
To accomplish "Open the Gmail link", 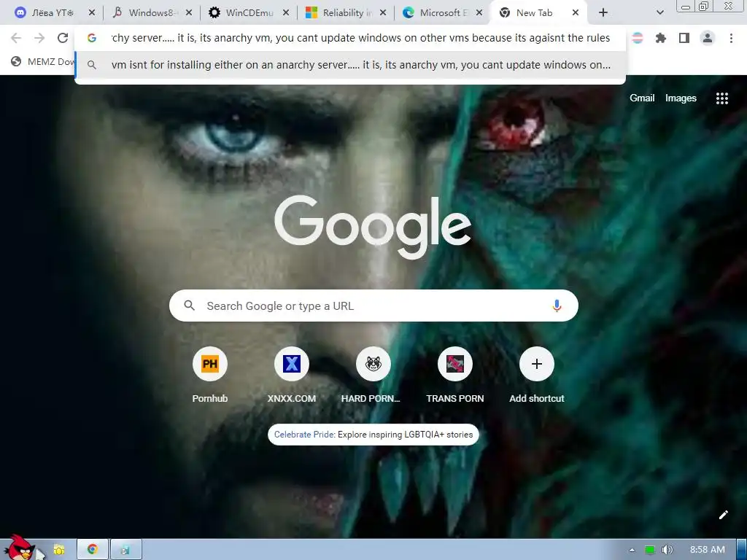I will [x=642, y=98].
